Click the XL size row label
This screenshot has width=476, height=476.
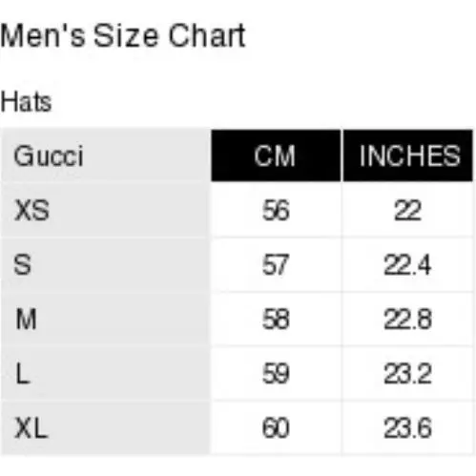coord(105,428)
